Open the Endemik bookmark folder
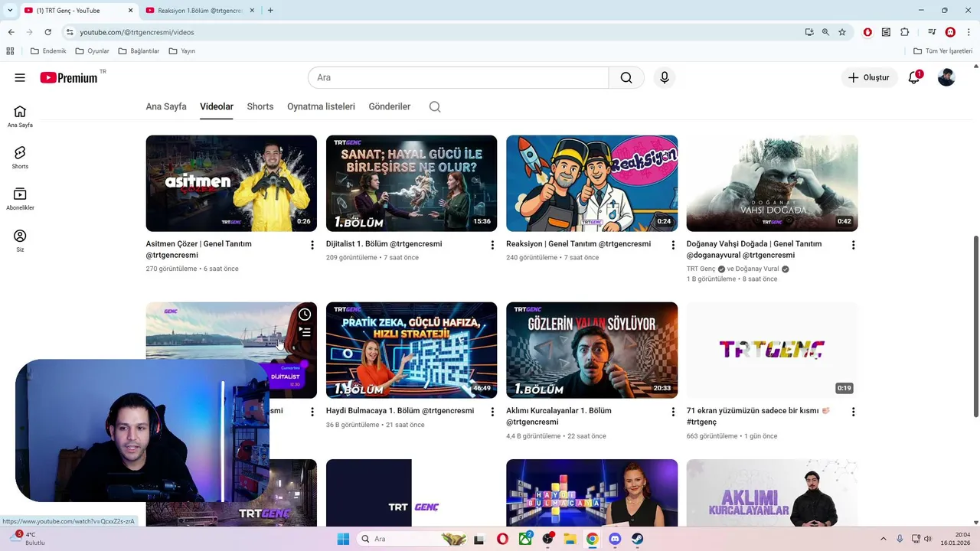The height and width of the screenshot is (551, 980). click(x=48, y=51)
